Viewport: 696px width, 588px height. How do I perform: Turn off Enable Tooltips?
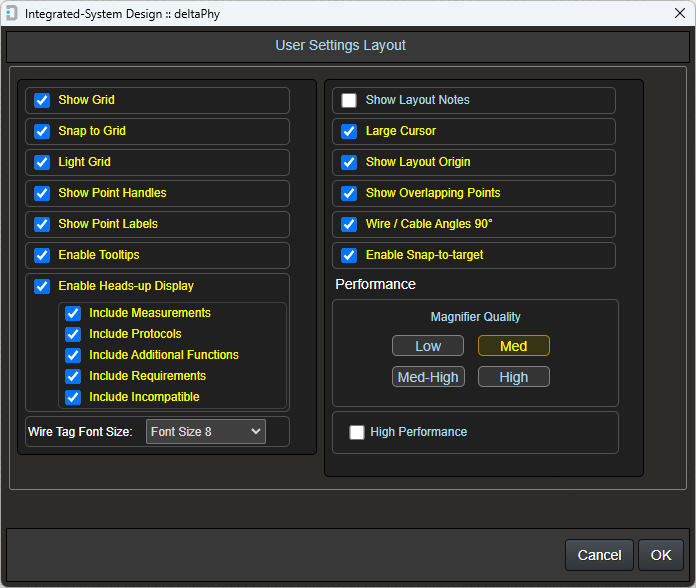[x=42, y=256]
